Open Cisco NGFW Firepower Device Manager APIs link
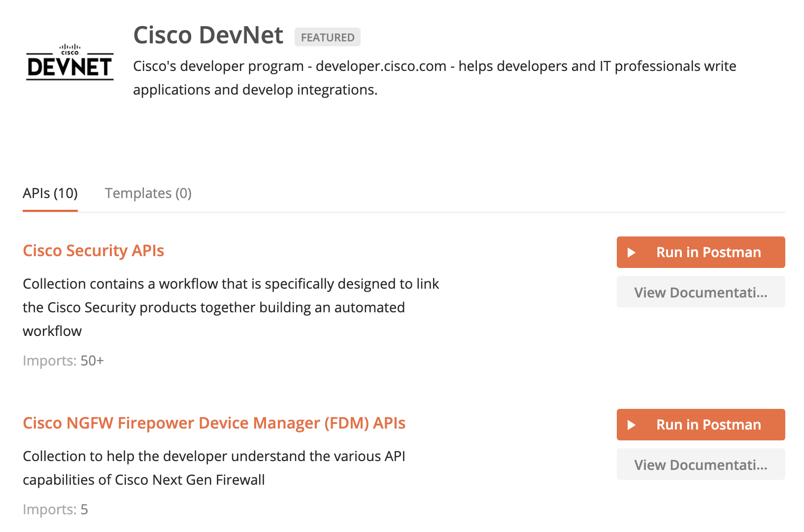This screenshot has height=532, width=804. point(214,423)
